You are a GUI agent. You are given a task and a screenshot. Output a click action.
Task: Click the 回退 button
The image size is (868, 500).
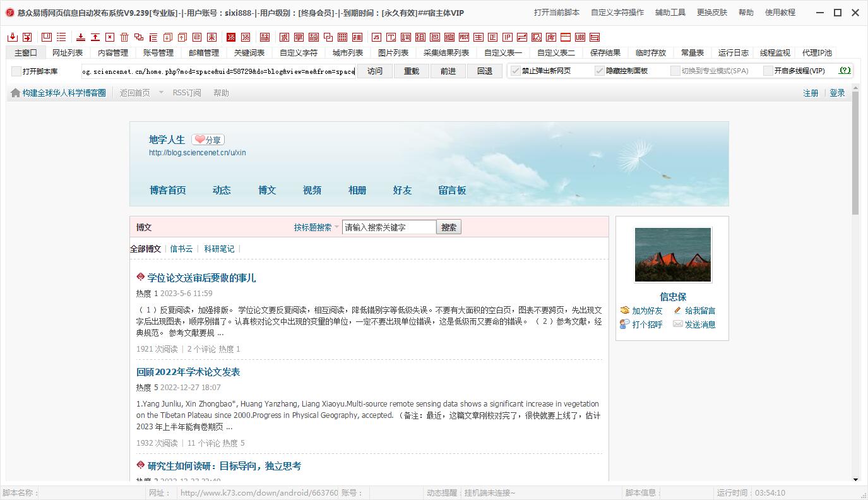point(485,71)
